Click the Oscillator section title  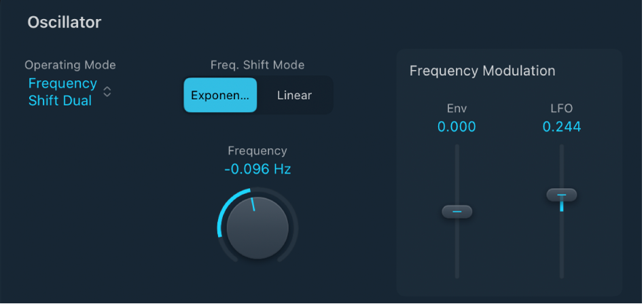(x=65, y=22)
